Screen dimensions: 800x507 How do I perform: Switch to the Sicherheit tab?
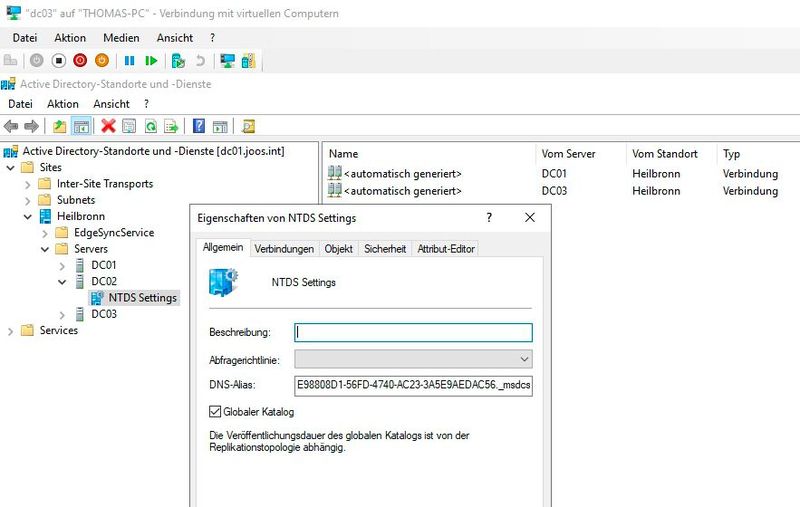(x=385, y=249)
